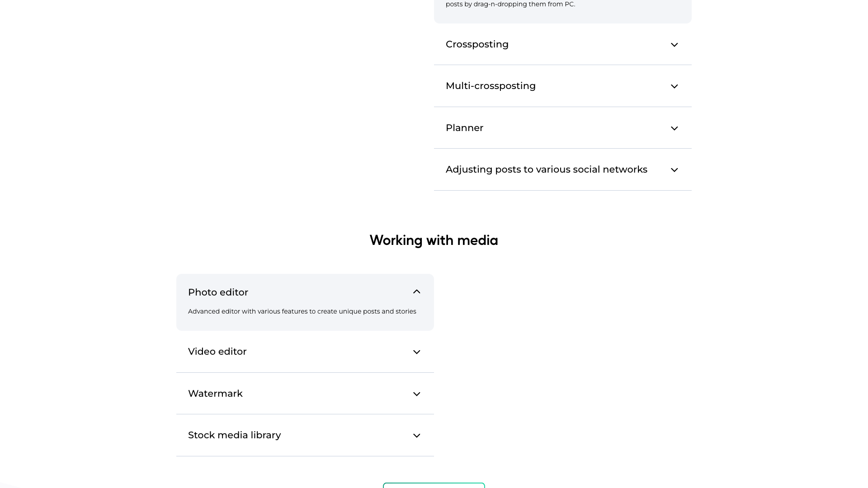Expand the Multi-crossposting section

[562, 86]
